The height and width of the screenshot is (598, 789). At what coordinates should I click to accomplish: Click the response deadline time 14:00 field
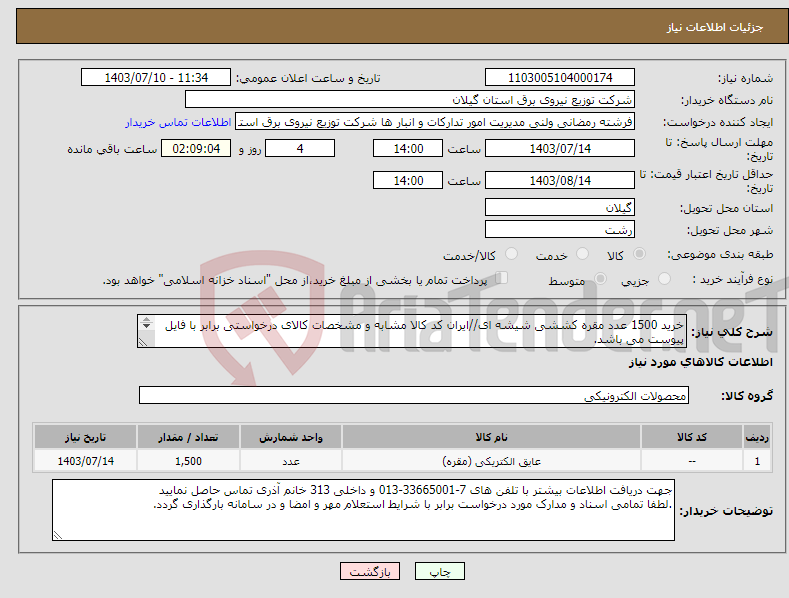click(408, 148)
